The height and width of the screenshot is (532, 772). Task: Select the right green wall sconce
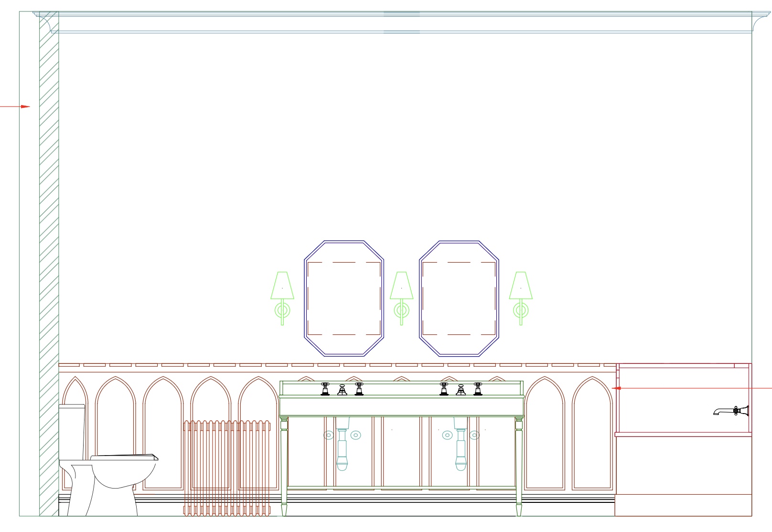coord(521,298)
